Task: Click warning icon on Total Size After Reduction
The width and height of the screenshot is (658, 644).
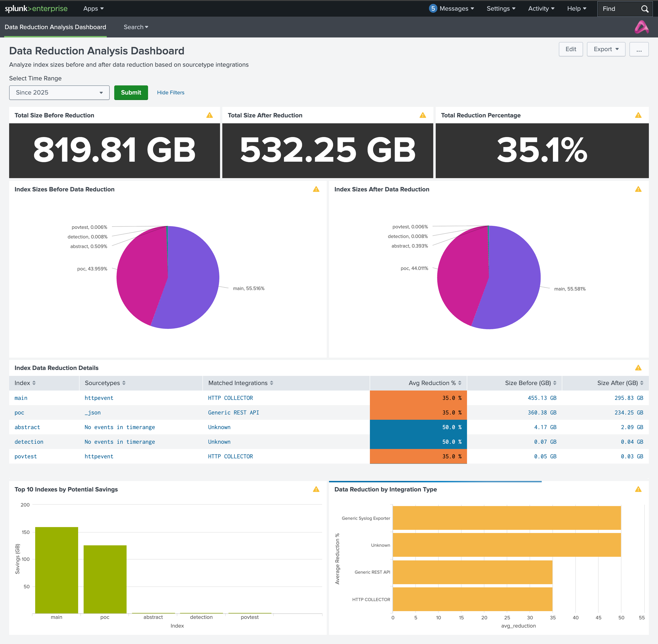Action: coord(422,115)
